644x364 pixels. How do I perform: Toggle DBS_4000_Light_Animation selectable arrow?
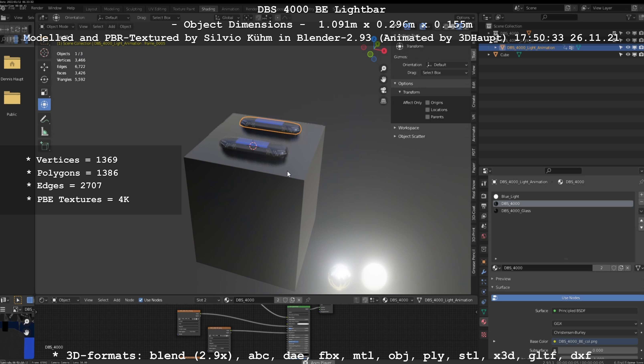[x=621, y=47]
